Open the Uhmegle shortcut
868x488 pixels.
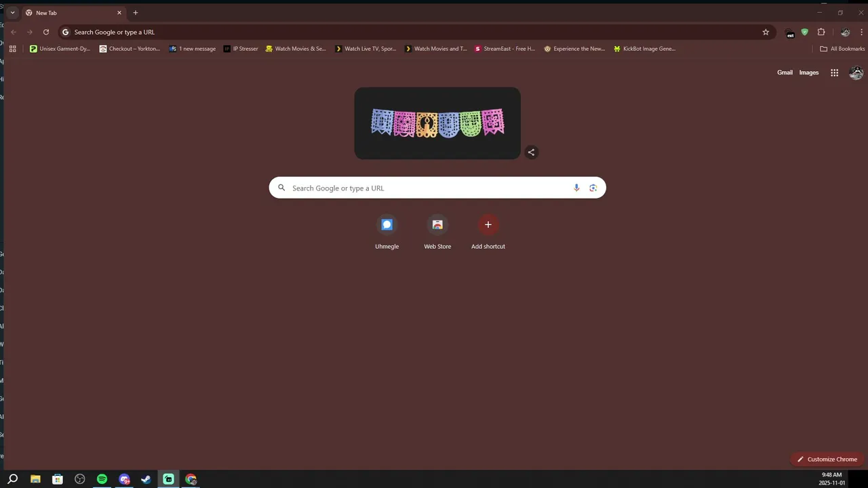click(387, 232)
